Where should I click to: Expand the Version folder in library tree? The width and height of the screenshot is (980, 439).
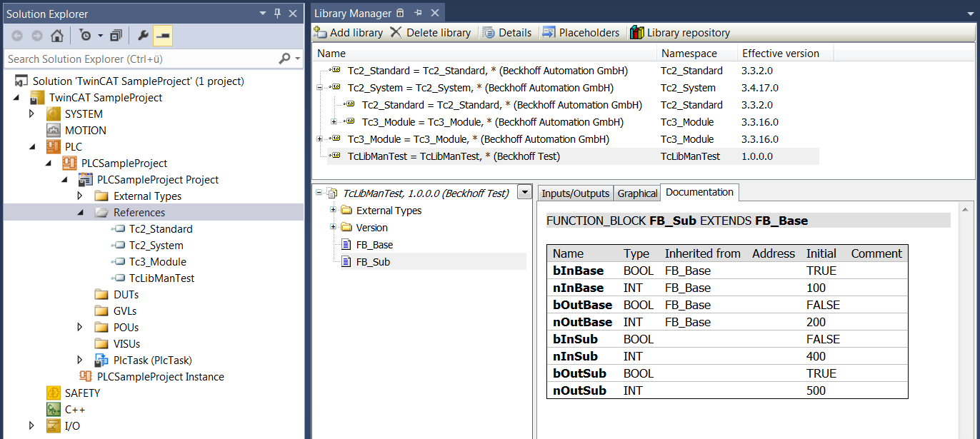click(334, 228)
